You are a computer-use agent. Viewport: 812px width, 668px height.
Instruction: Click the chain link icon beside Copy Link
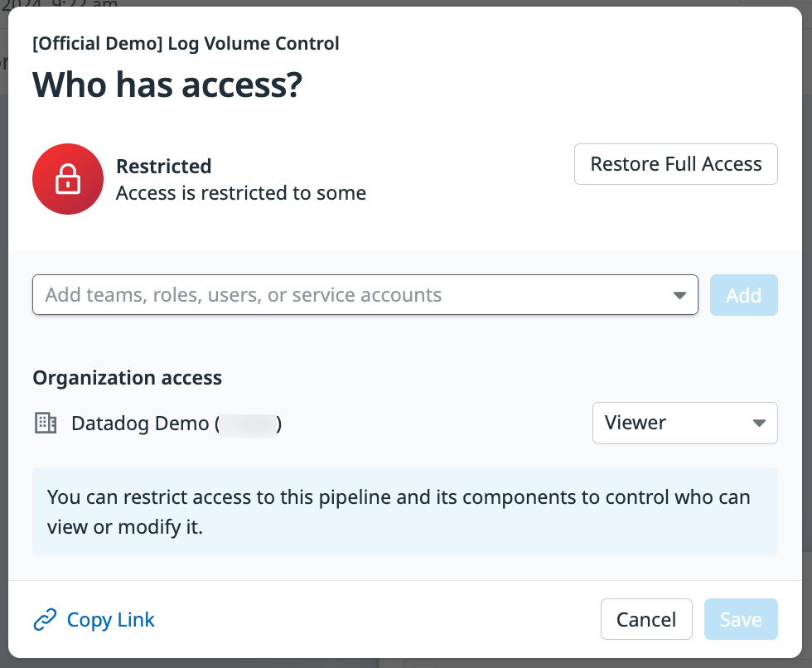click(45, 620)
